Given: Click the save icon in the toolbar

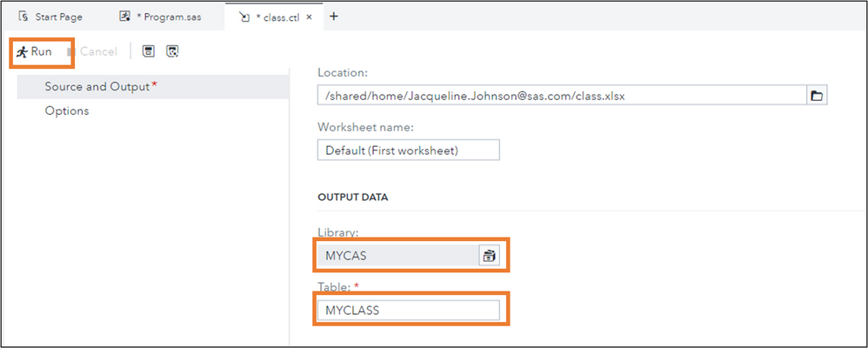Looking at the screenshot, I should (149, 51).
